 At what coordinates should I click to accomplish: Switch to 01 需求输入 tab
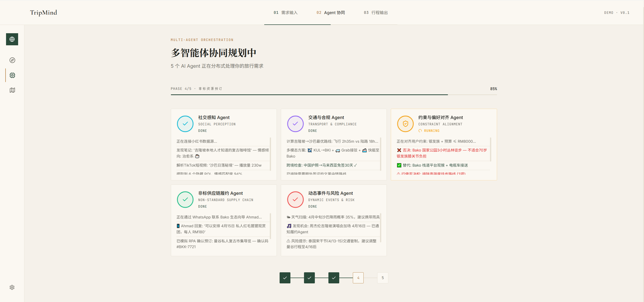(286, 13)
